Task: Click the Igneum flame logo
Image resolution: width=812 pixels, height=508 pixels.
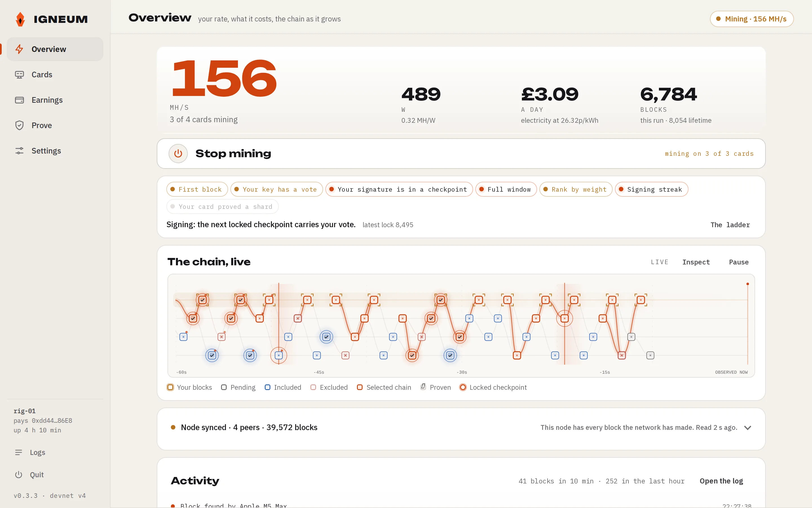Action: point(21,19)
